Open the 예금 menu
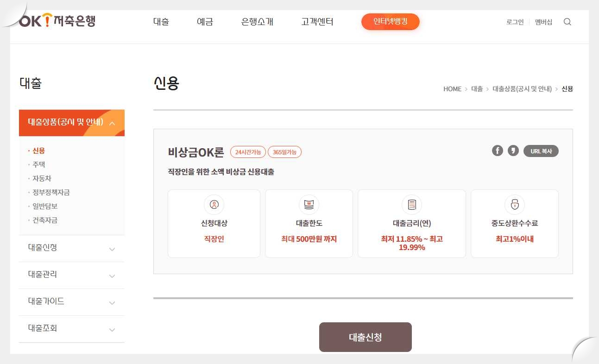The image size is (599, 364). (x=205, y=22)
